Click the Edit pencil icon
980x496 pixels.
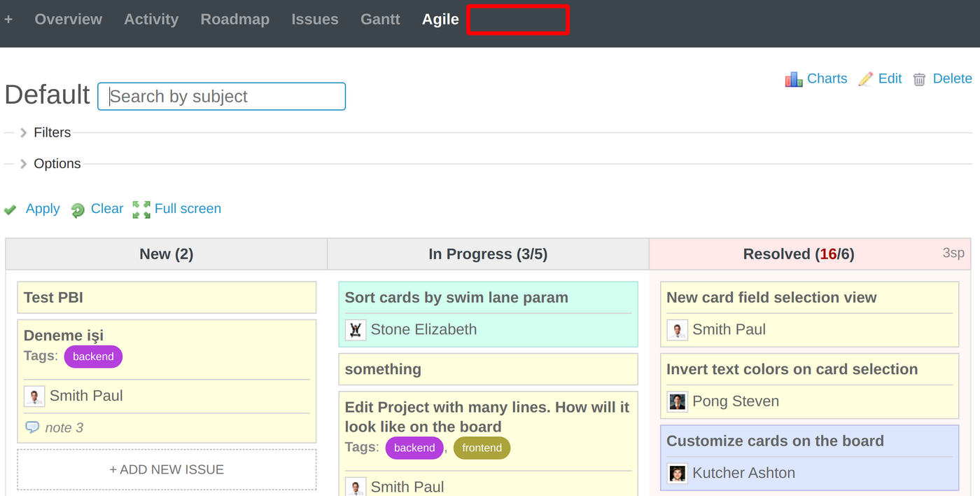coord(866,78)
